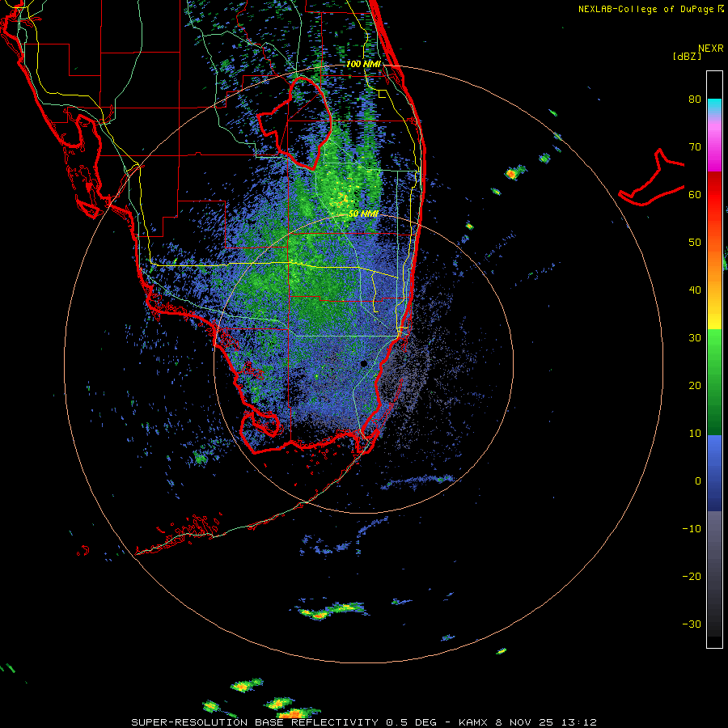This screenshot has width=728, height=728.
Task: Click the 60 value on dBZ scale
Action: (695, 194)
